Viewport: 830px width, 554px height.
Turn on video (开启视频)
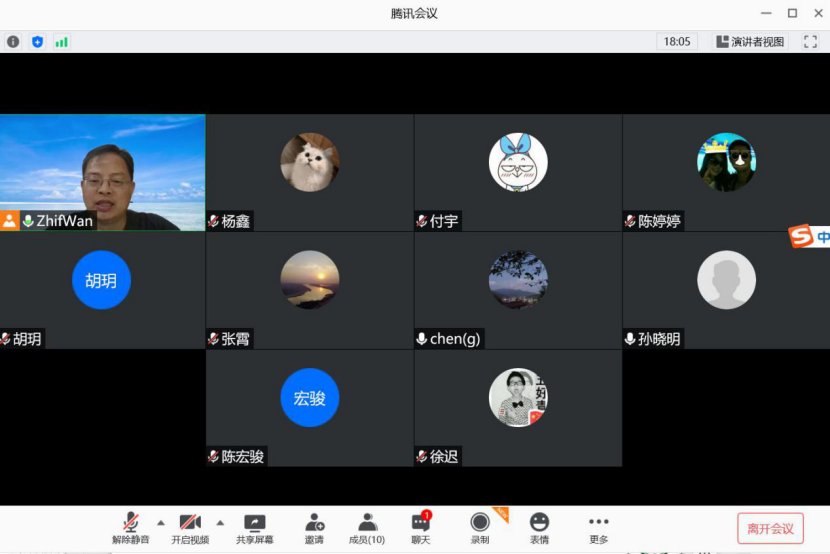click(190, 529)
